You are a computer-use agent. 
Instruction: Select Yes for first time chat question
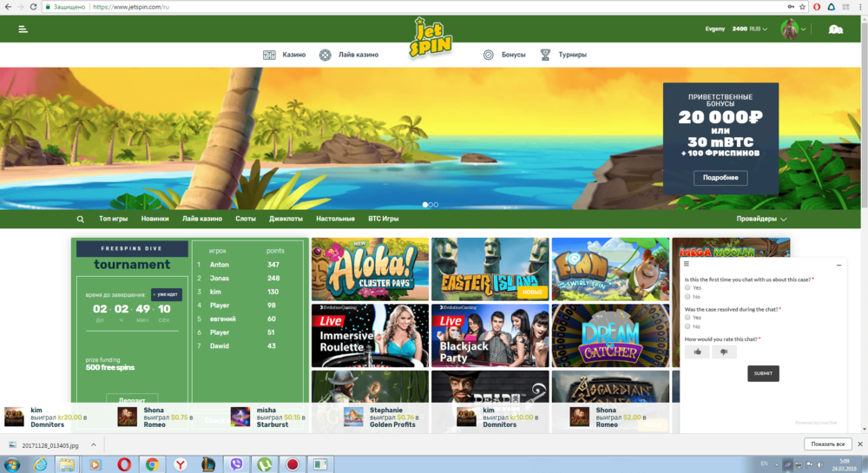tap(687, 287)
